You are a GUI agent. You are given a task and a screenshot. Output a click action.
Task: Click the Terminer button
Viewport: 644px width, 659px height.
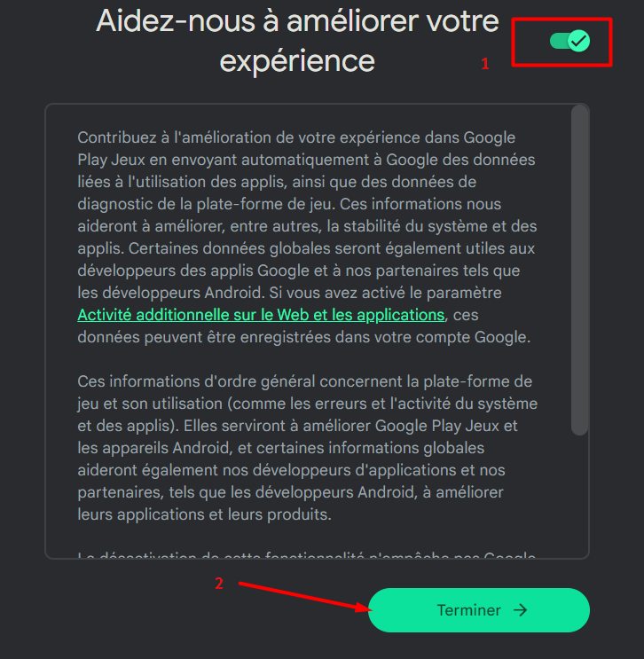(479, 610)
